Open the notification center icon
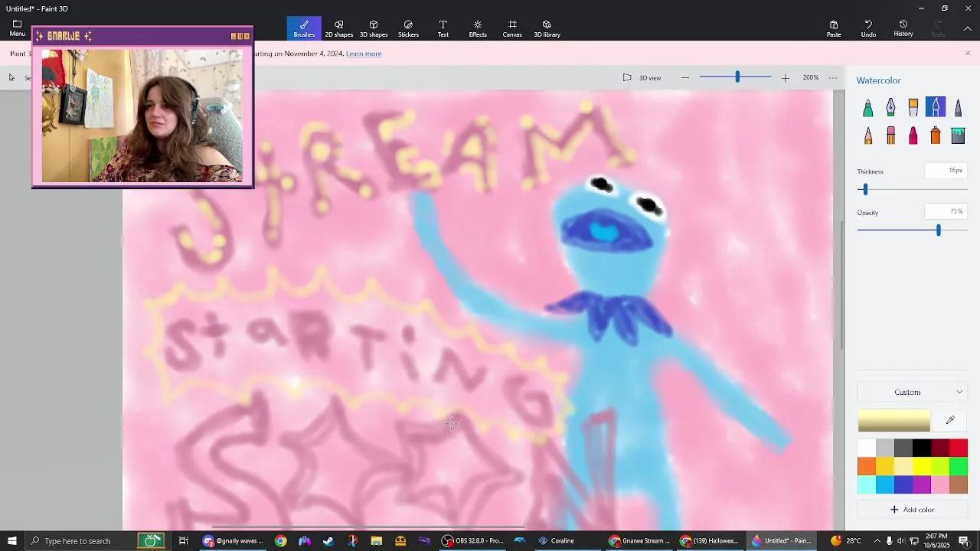Viewport: 980px width, 551px height. [964, 541]
